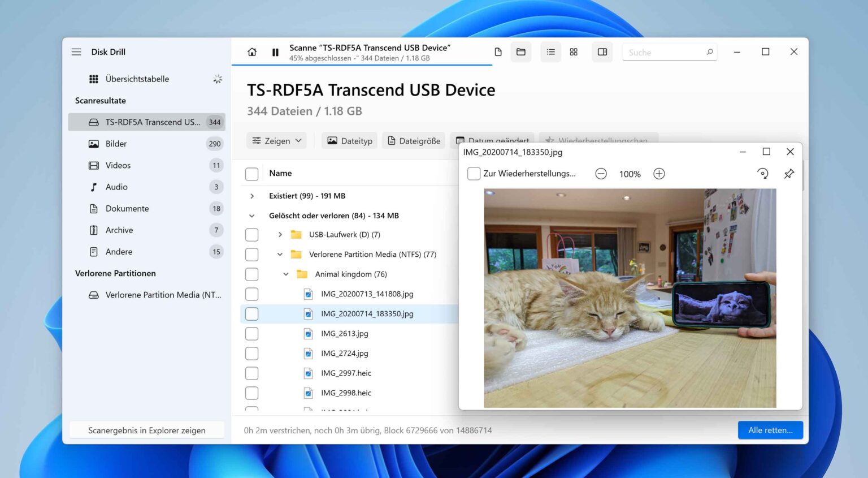Click the USB-Laufwerk (D) folder icon
The image size is (868, 478).
(296, 234)
